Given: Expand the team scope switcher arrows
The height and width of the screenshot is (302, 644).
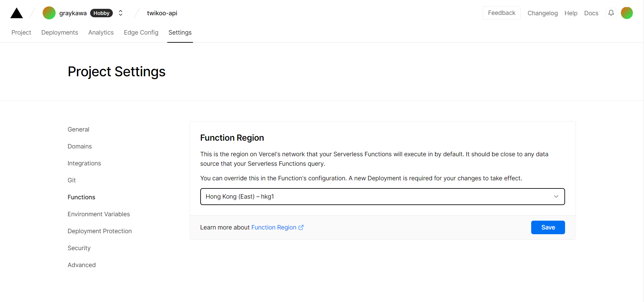Looking at the screenshot, I should point(121,13).
